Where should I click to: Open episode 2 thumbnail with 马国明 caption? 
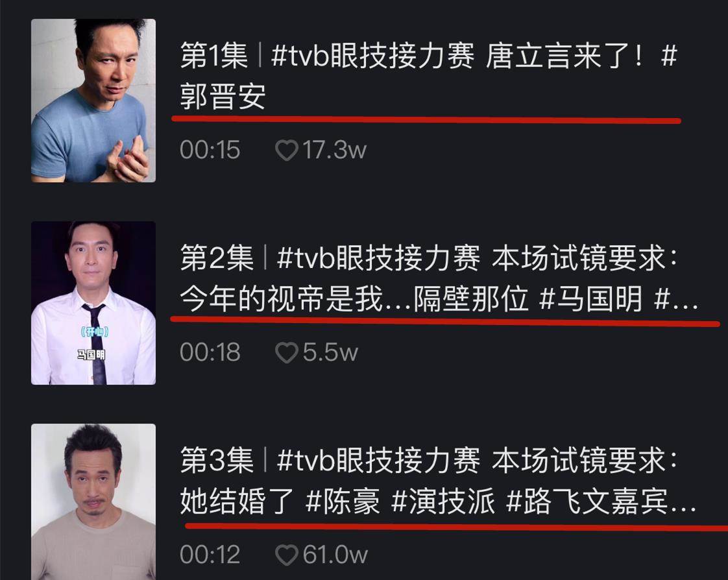[x=93, y=303]
